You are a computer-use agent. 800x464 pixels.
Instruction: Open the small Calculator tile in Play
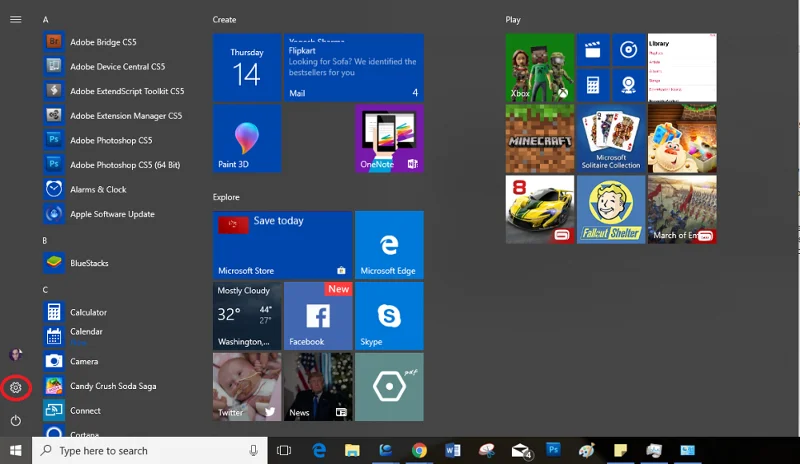tap(593, 85)
